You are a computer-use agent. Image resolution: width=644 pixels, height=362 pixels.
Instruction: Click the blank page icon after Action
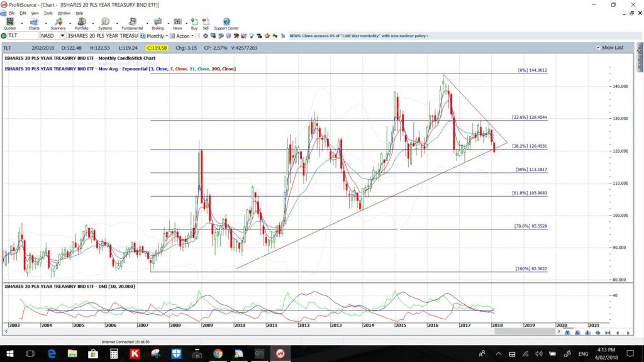197,36
